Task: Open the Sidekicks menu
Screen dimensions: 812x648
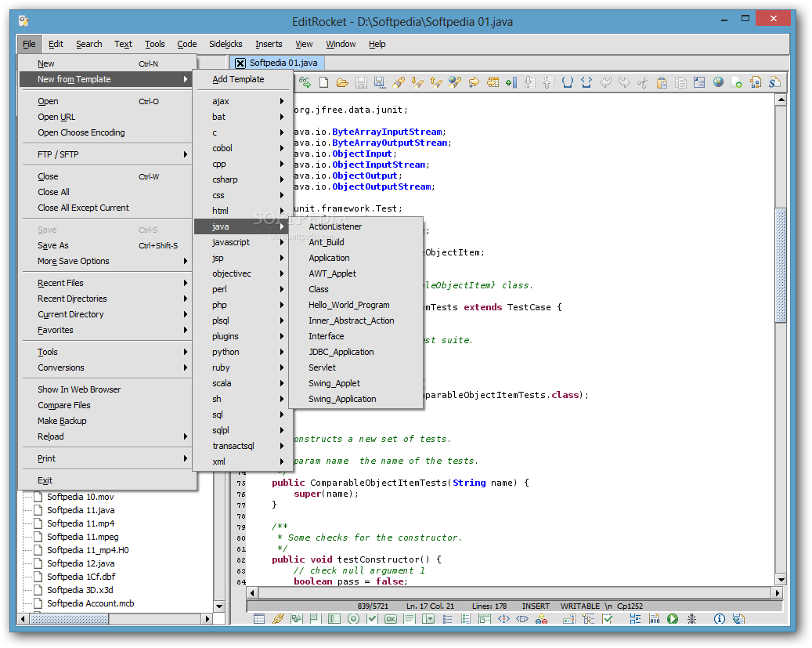Action: pyautogui.click(x=226, y=44)
